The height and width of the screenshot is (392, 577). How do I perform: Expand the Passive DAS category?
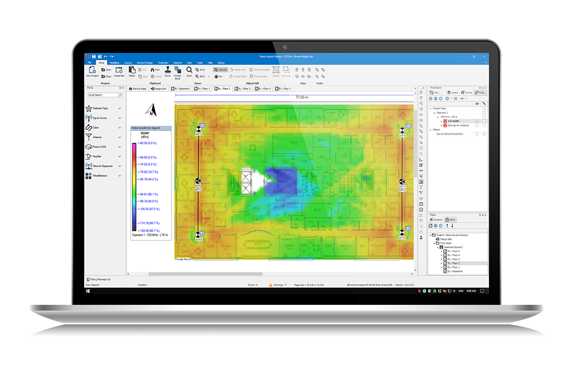[x=119, y=147]
